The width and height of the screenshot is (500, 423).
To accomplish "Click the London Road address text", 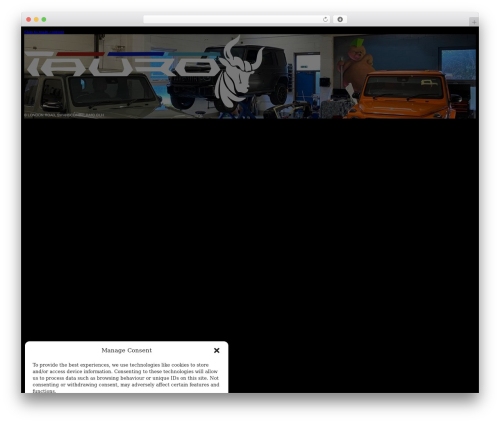I will pyautogui.click(x=64, y=115).
